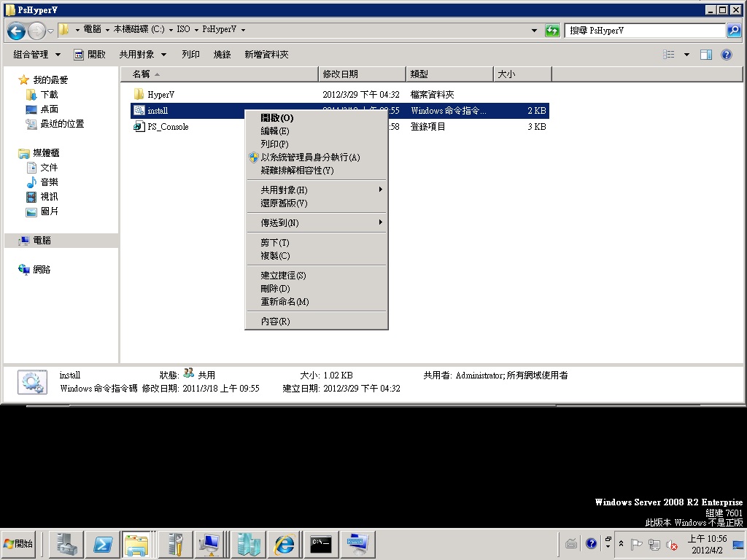This screenshot has width=747, height=560.
Task: Expand the view options dropdown arrow
Action: pyautogui.click(x=686, y=55)
